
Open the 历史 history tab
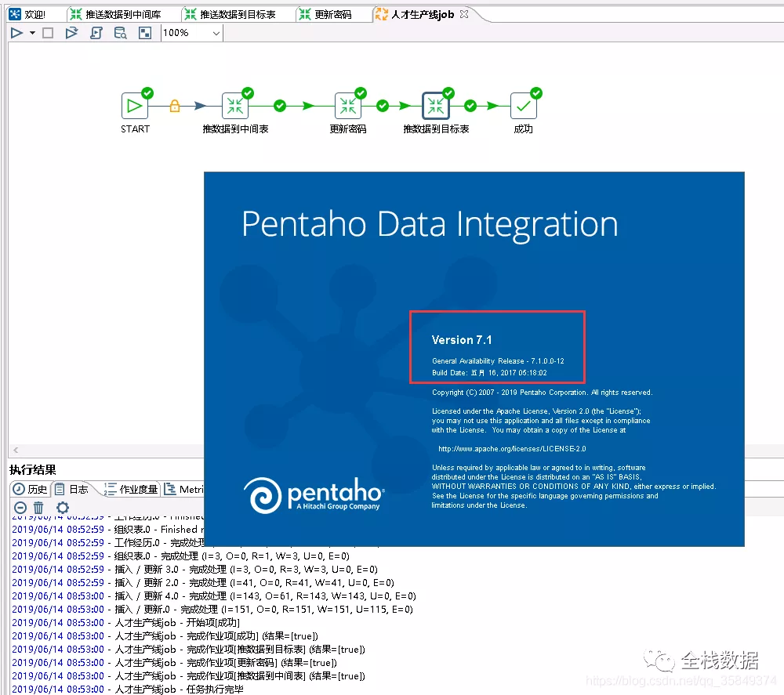click(30, 489)
